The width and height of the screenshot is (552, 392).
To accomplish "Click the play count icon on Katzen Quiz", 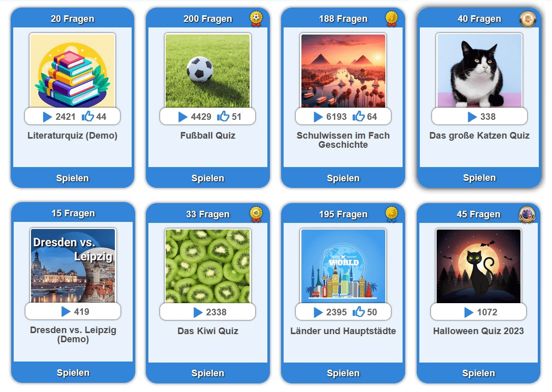I will (x=472, y=116).
